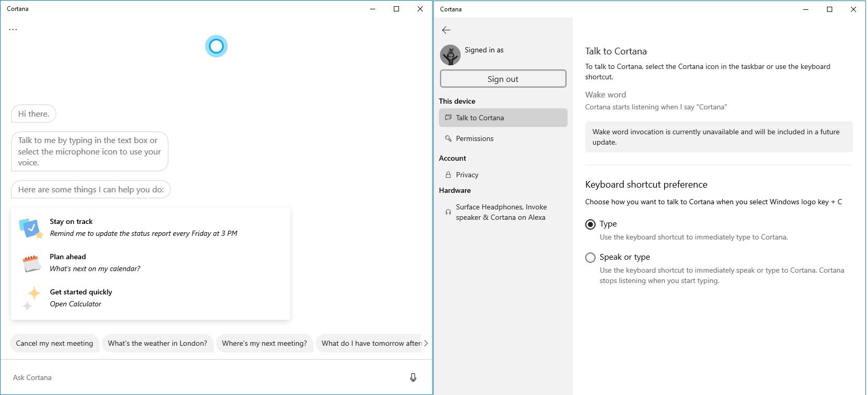Open the three-dot menu in Cortana
This screenshot has height=395, width=868.
tap(13, 30)
